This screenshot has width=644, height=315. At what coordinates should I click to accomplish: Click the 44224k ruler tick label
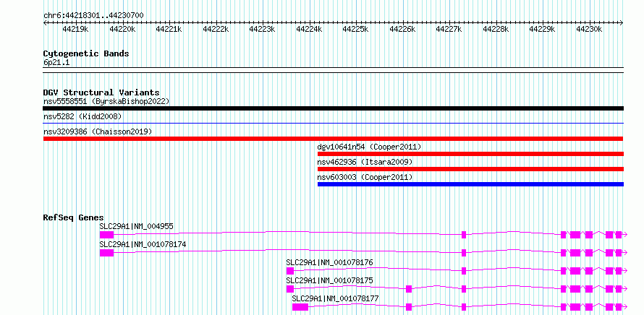[309, 30]
